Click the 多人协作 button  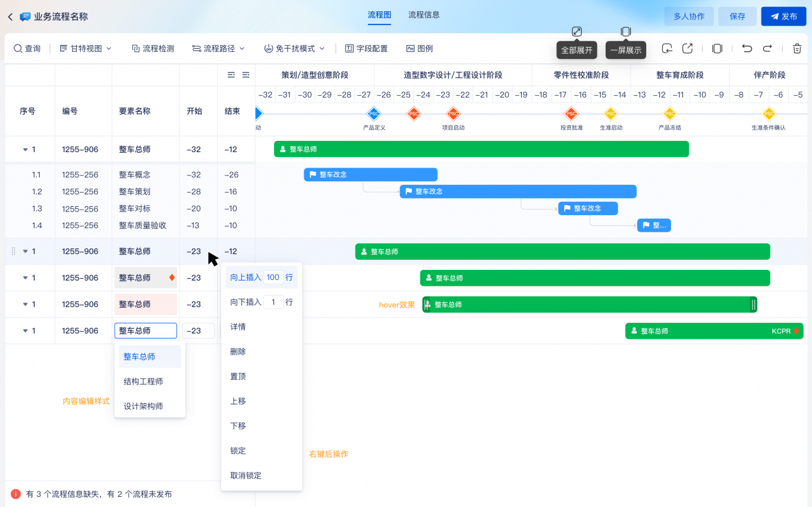click(x=689, y=17)
